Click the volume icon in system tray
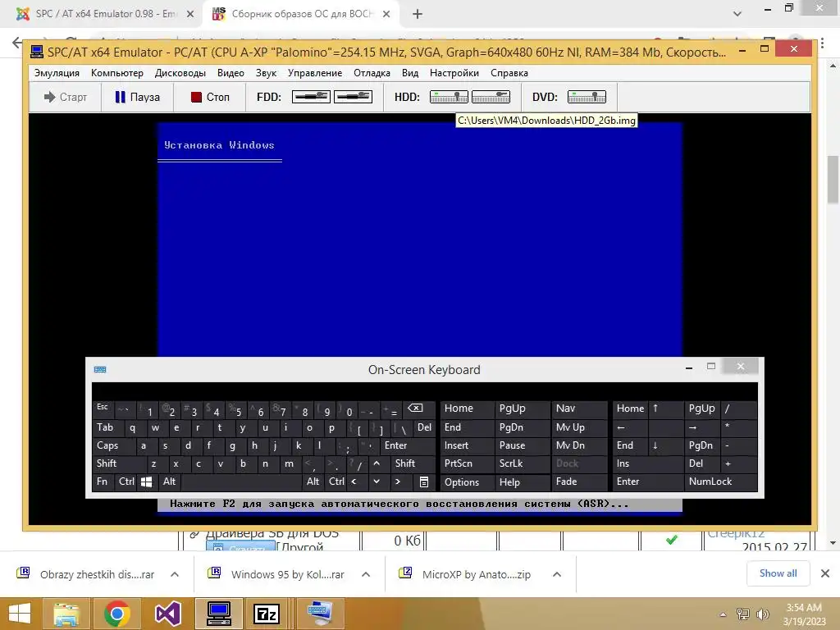Image resolution: width=840 pixels, height=630 pixels. click(x=762, y=614)
